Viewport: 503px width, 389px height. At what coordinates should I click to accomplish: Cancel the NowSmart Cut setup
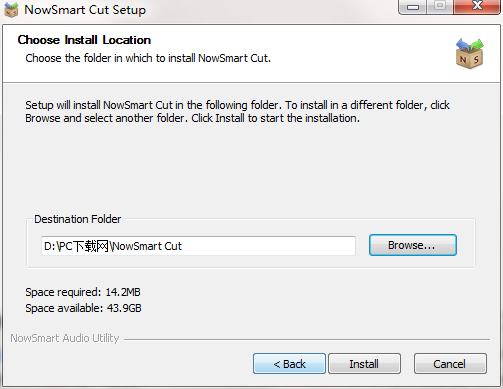[x=450, y=364]
